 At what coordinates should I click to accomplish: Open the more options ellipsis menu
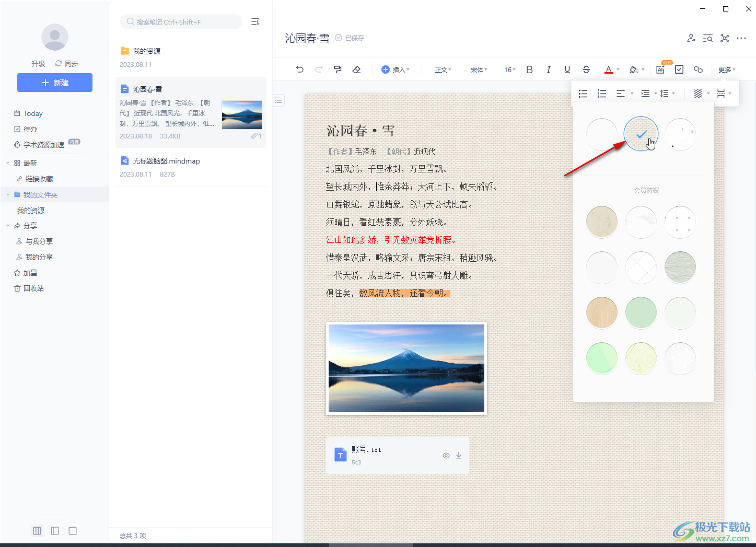[x=741, y=38]
